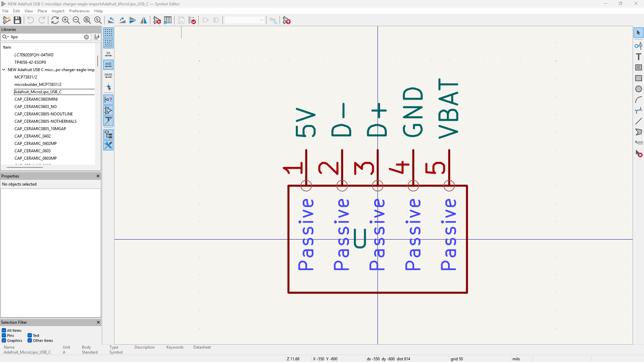The image size is (644, 362).
Task: Open the unit selector dropdown
Action: pos(245,20)
